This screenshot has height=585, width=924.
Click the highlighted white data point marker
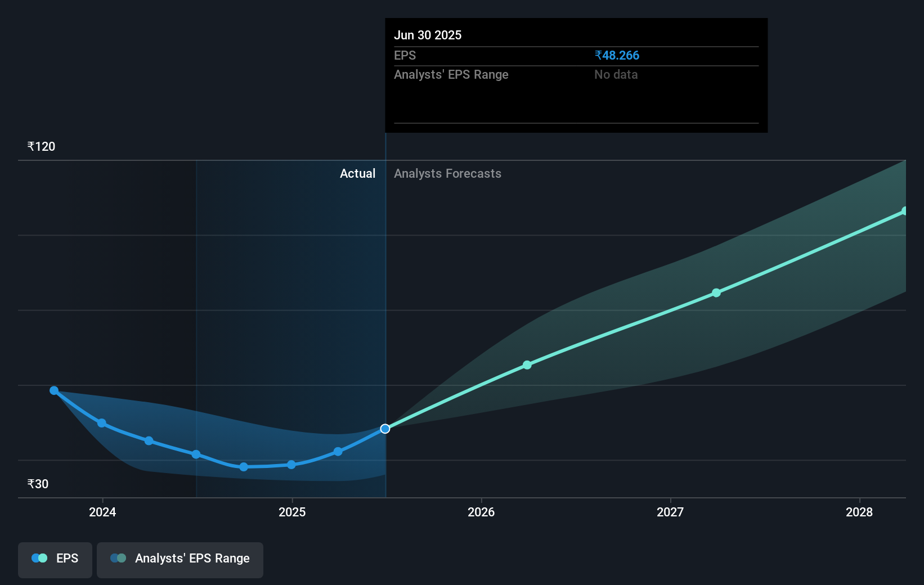point(385,429)
